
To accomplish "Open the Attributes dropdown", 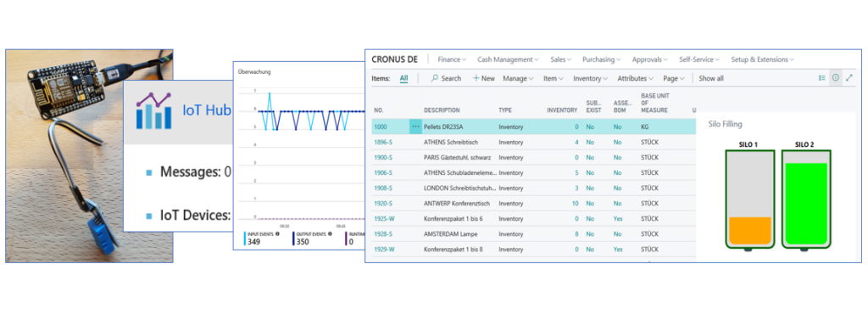I will pos(636,78).
